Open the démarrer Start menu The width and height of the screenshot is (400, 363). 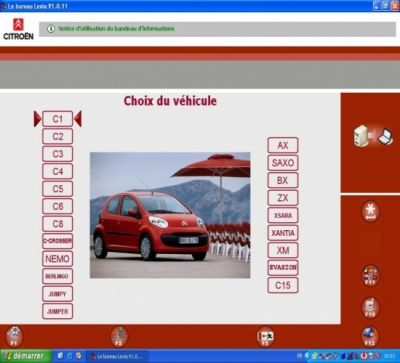coord(26,356)
